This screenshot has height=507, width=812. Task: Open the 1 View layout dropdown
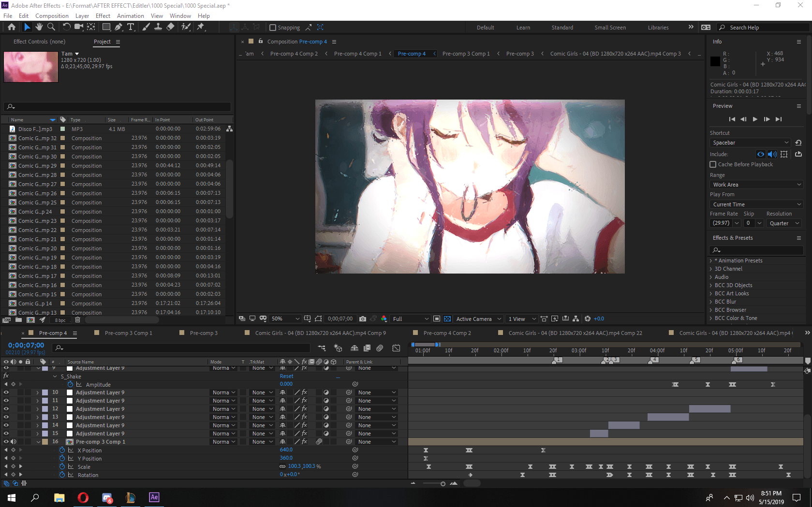click(x=522, y=319)
